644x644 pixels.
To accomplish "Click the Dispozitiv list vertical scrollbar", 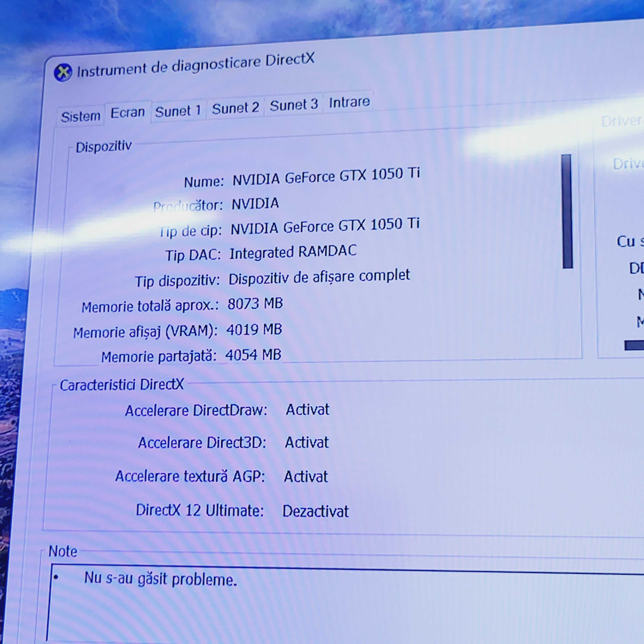I will pyautogui.click(x=567, y=211).
